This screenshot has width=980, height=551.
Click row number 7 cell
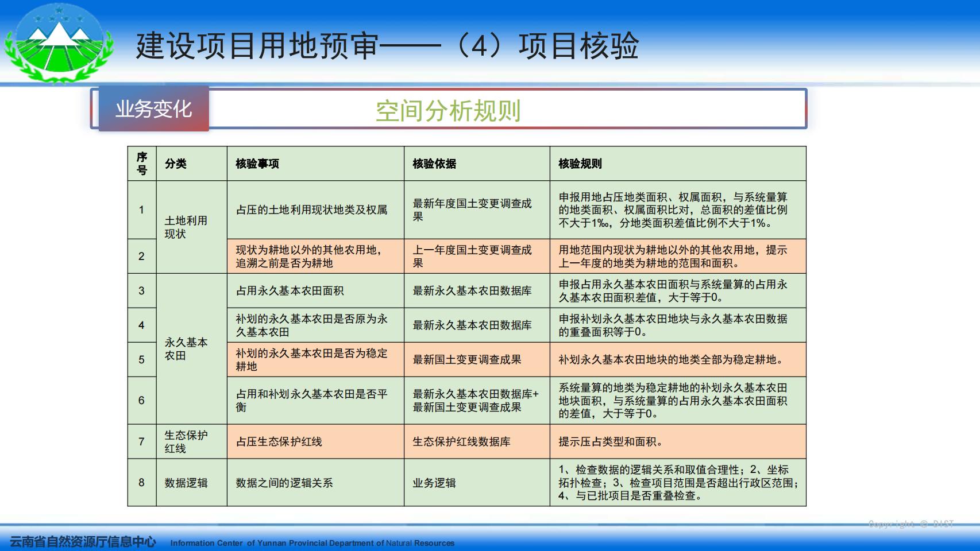[142, 441]
